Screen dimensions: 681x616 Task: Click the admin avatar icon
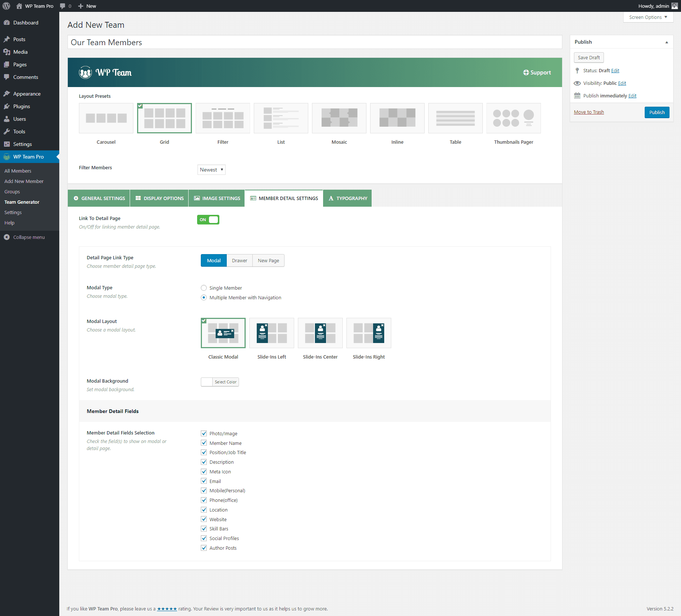point(675,6)
